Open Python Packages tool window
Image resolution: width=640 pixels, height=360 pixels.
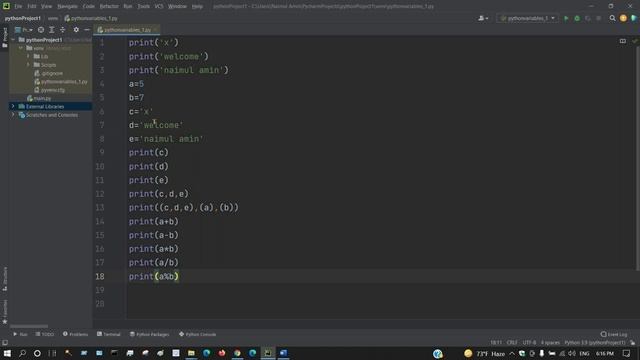point(149,334)
